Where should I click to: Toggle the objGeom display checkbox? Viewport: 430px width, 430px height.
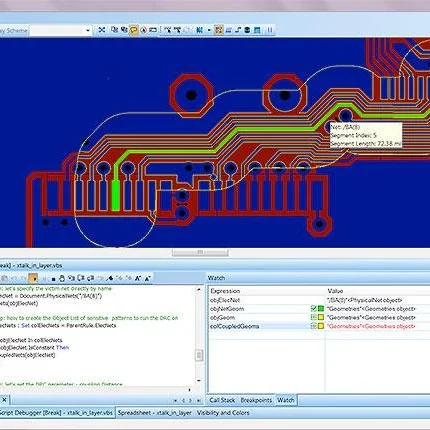pyautogui.click(x=313, y=317)
